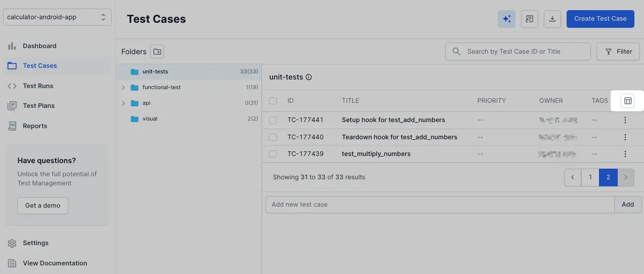Expand the api folder tree
The width and height of the screenshot is (644, 274).
click(123, 103)
